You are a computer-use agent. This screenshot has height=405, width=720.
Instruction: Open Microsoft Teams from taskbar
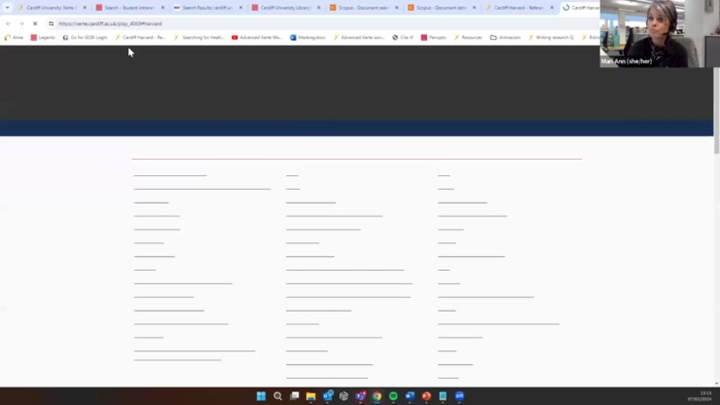360,396
